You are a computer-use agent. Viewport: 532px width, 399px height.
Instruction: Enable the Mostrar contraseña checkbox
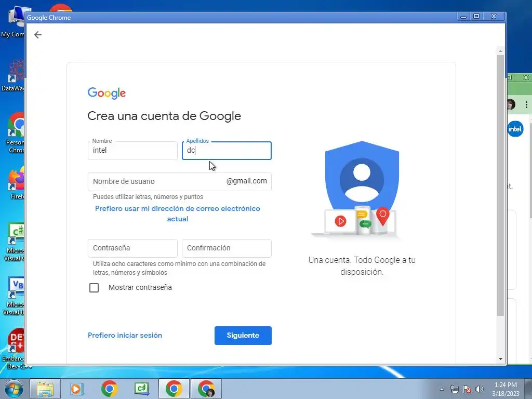point(94,288)
